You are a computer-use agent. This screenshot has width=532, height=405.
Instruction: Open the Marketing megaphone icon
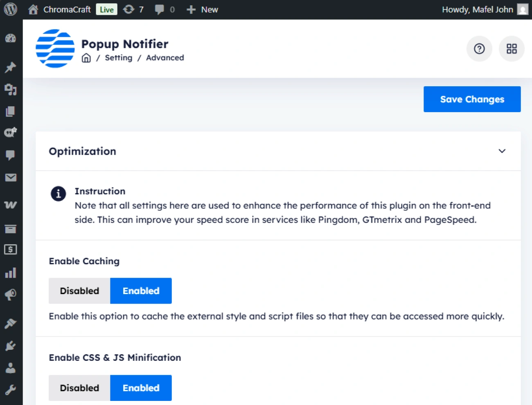coord(11,295)
